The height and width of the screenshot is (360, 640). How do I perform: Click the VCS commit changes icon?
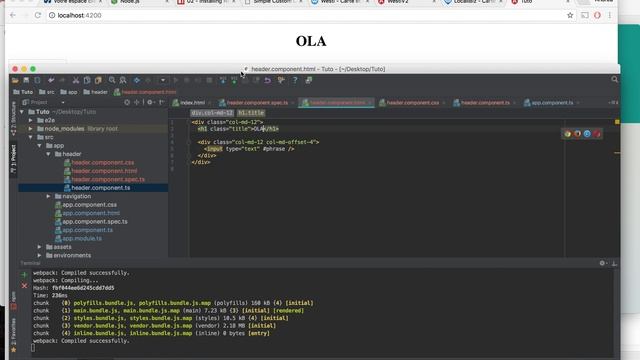(234, 80)
